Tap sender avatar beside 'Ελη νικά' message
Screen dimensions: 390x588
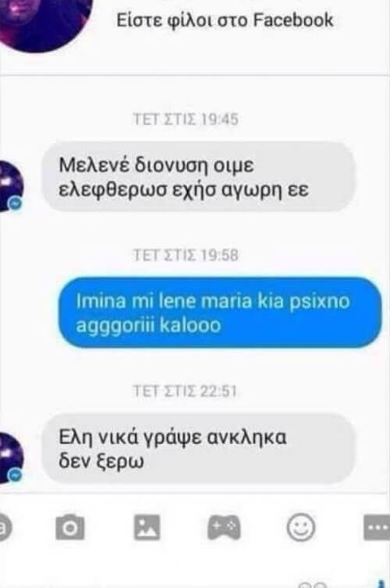pos(11,458)
